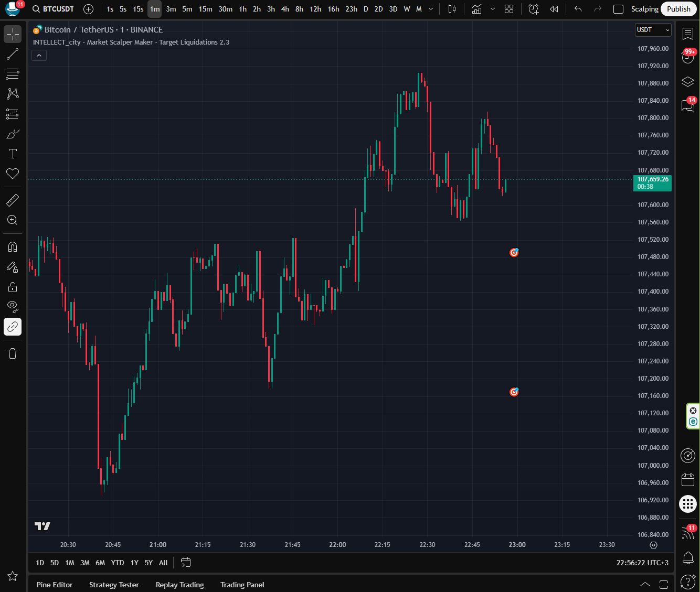700x592 pixels.
Task: Toggle hide all drawings eye icon
Action: point(13,306)
